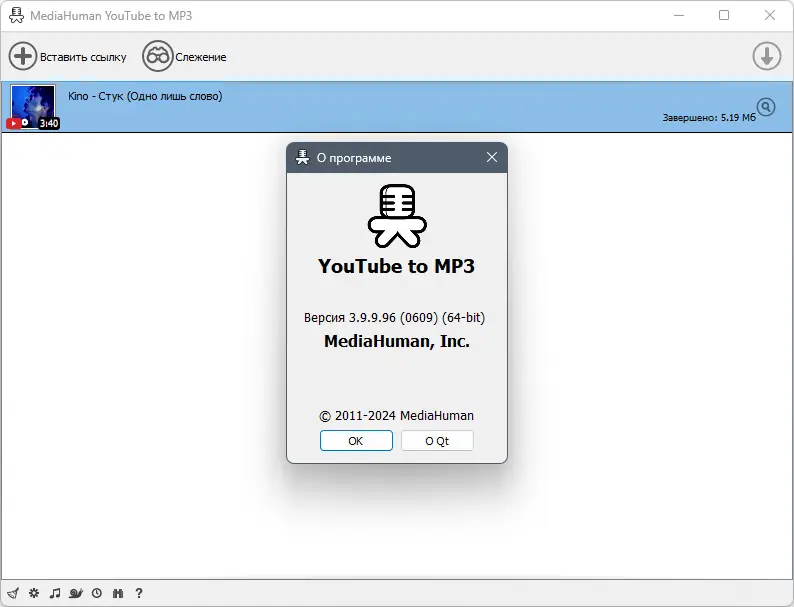Image resolution: width=794 pixels, height=607 pixels.
Task: Click the Версия 3.9.9.96 version text
Action: (x=394, y=317)
